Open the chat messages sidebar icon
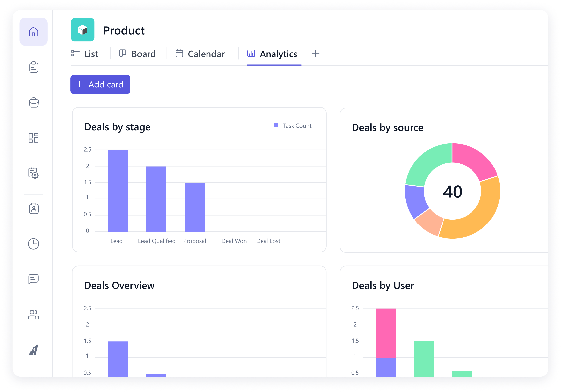The image size is (561, 392). [33, 279]
